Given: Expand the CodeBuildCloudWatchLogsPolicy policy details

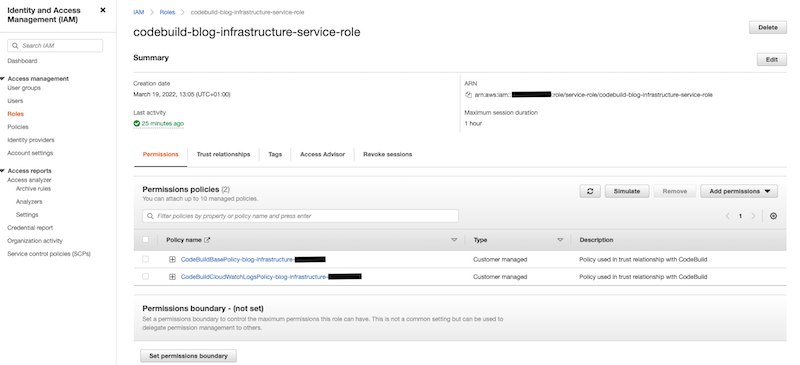Looking at the screenshot, I should [172, 277].
